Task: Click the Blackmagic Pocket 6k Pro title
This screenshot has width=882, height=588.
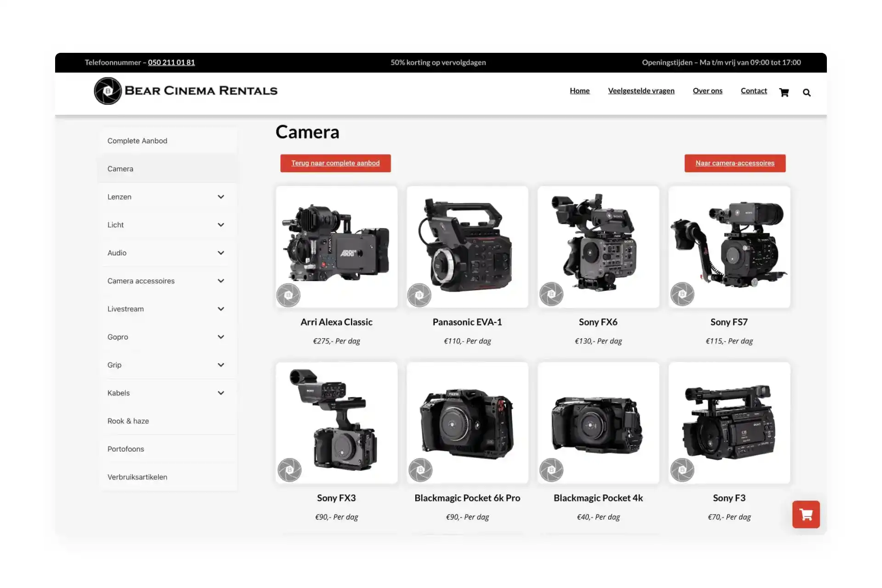Action: pyautogui.click(x=467, y=498)
